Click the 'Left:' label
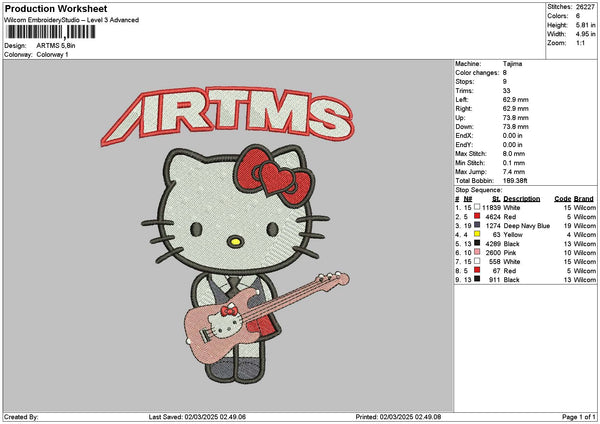 (461, 100)
